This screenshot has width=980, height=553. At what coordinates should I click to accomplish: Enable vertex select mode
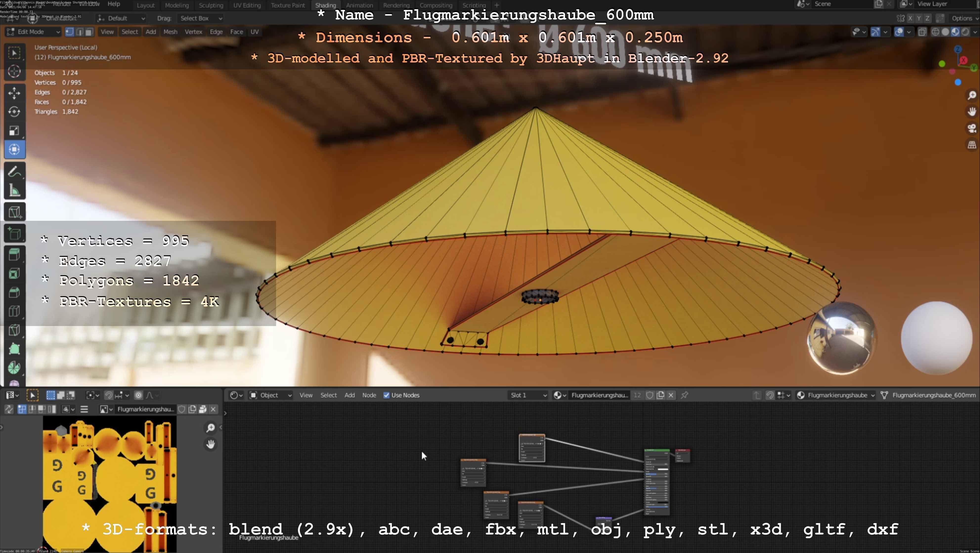70,32
